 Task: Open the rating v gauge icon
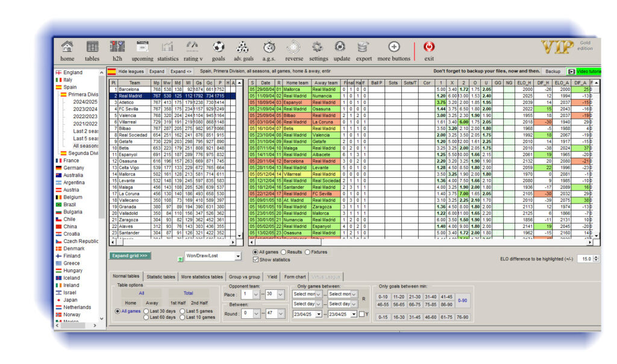(192, 47)
